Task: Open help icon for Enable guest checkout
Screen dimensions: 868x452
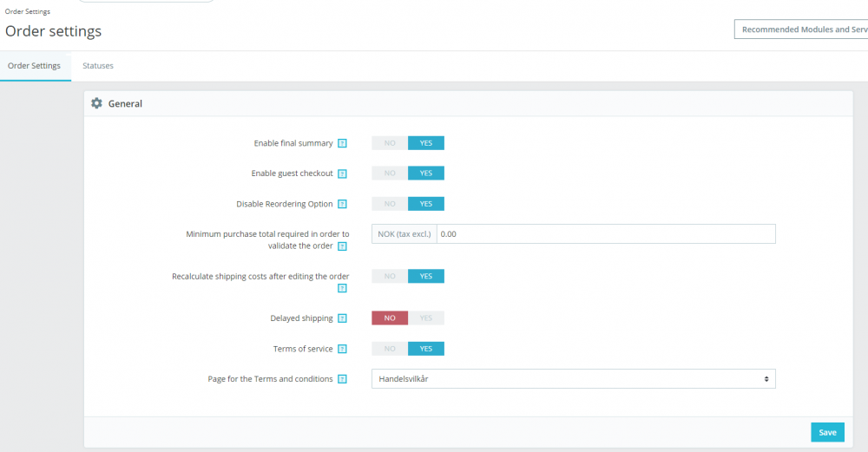Action: point(342,174)
